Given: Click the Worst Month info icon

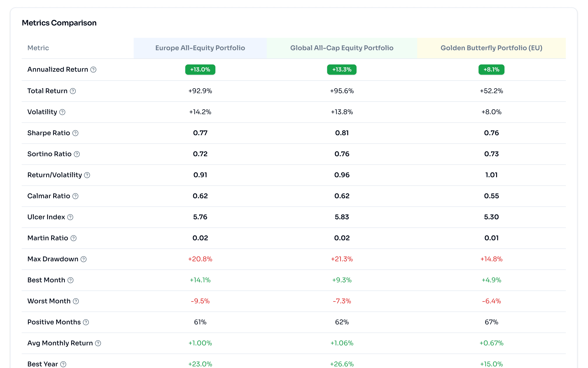Looking at the screenshot, I should pos(75,301).
